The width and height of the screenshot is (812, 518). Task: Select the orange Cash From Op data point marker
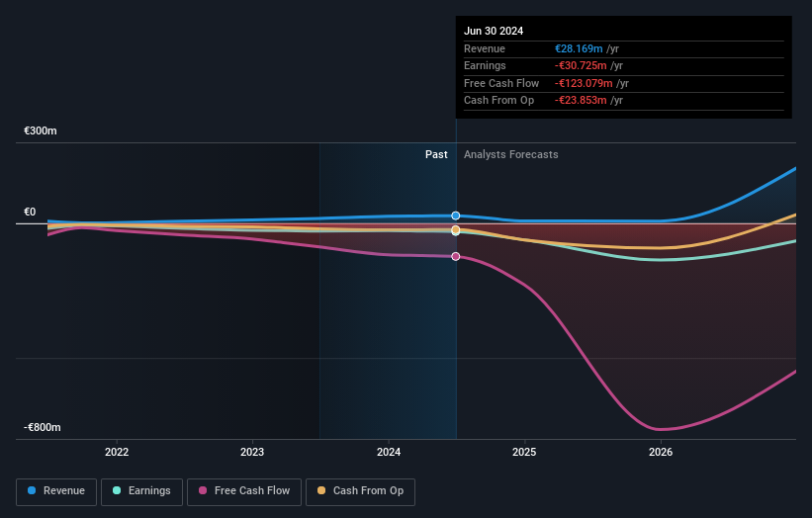[456, 229]
